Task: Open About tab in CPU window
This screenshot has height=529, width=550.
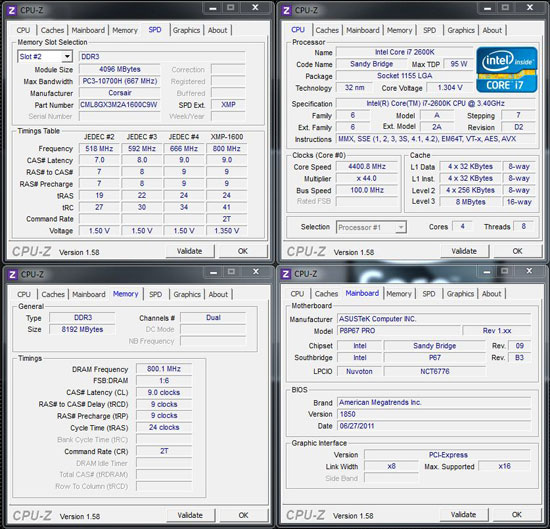Action: point(492,30)
